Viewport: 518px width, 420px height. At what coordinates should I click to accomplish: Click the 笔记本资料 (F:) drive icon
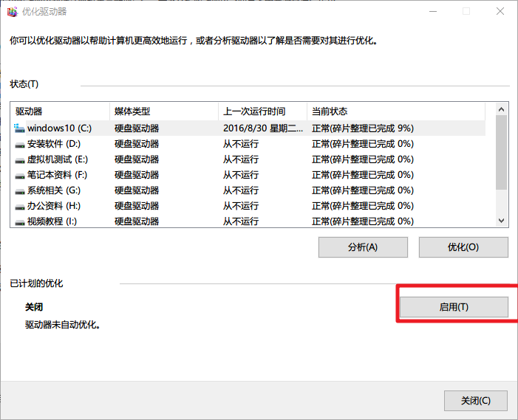click(x=20, y=175)
